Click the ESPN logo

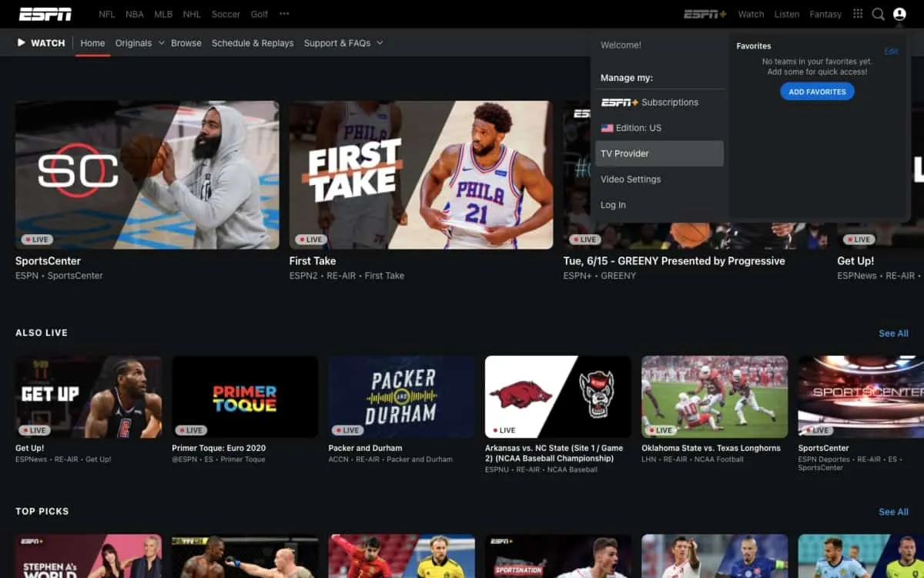pos(45,13)
